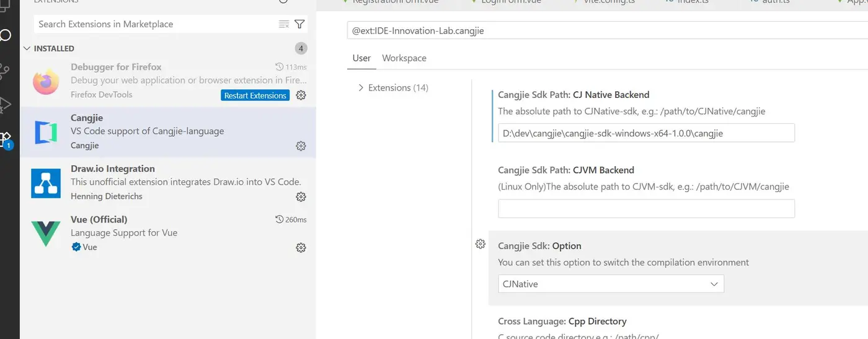Expand the Extensions (14) settings tree
This screenshot has height=339, width=868.
pos(361,88)
